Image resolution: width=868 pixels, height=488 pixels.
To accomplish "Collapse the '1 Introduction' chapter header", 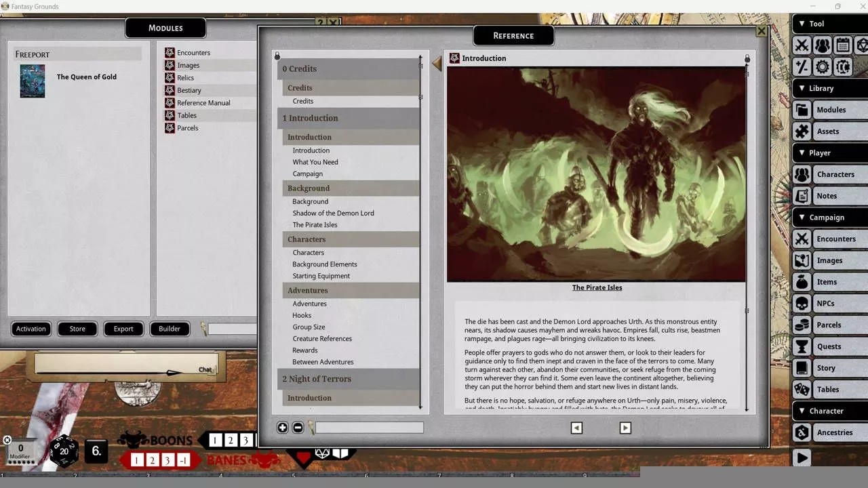I will [x=349, y=118].
